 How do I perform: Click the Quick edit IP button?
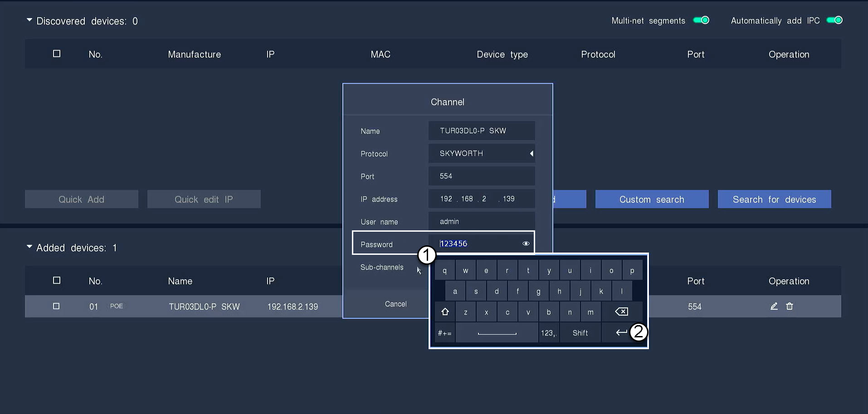(x=204, y=199)
